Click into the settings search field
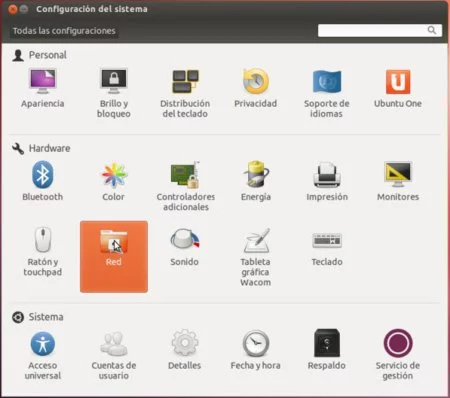This screenshot has height=398, width=450. tap(380, 30)
